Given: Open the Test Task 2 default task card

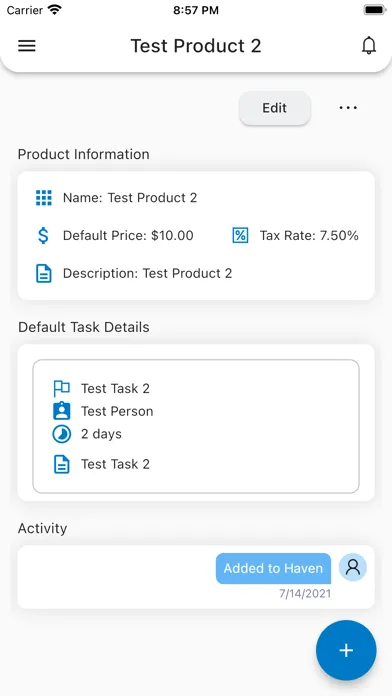Looking at the screenshot, I should click(x=196, y=426).
